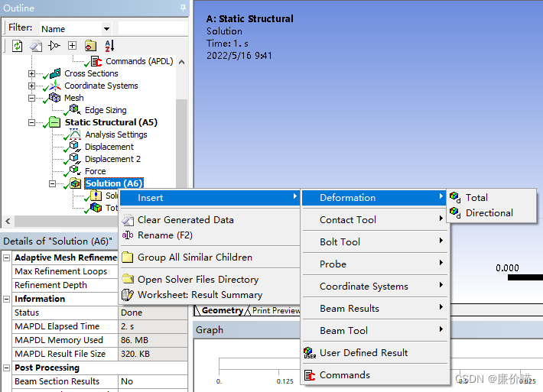
Task: Expand the Cross Sections tree node
Action: [x=31, y=73]
